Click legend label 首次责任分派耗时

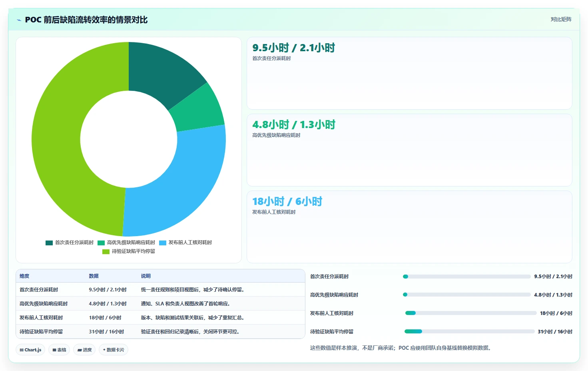(x=74, y=243)
